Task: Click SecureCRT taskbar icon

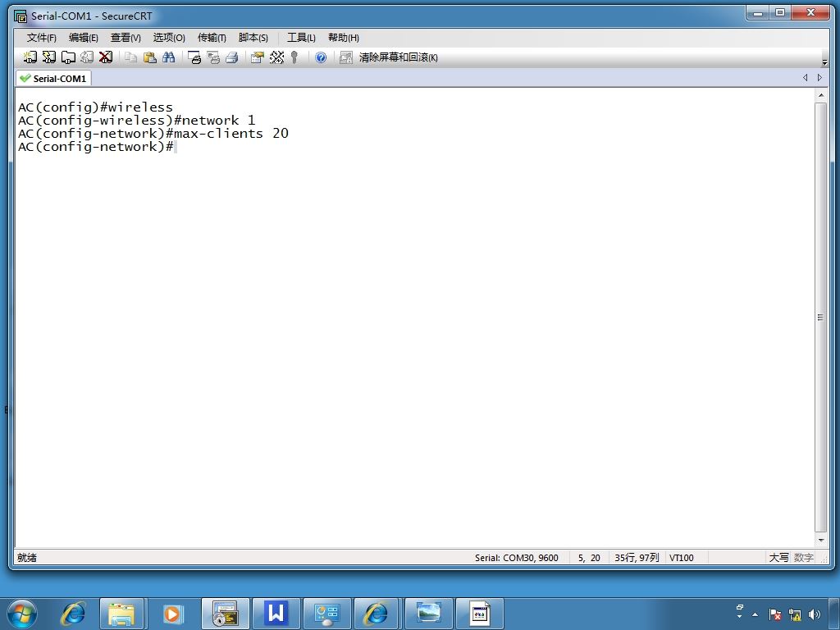Action: 225,614
